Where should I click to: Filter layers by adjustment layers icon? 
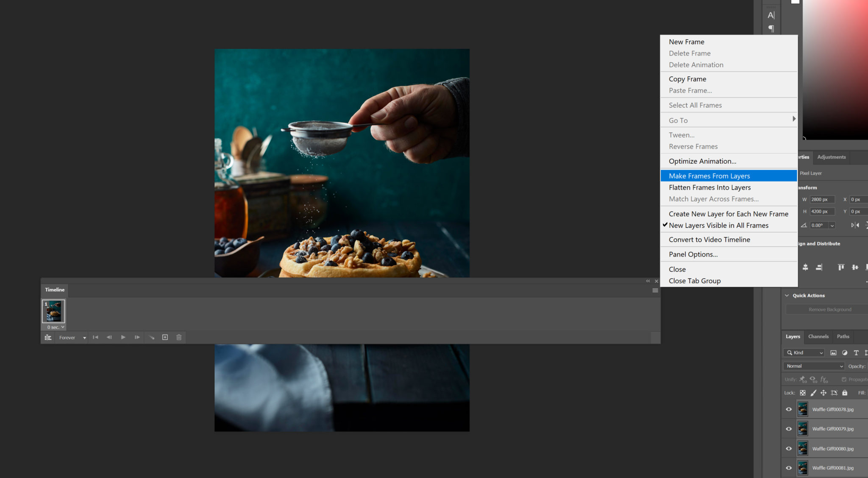845,353
